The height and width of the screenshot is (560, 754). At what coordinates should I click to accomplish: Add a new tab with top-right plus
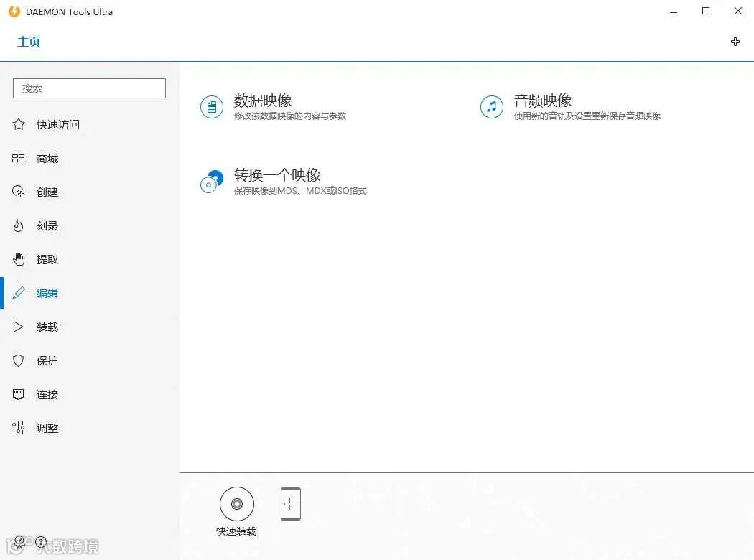[735, 42]
